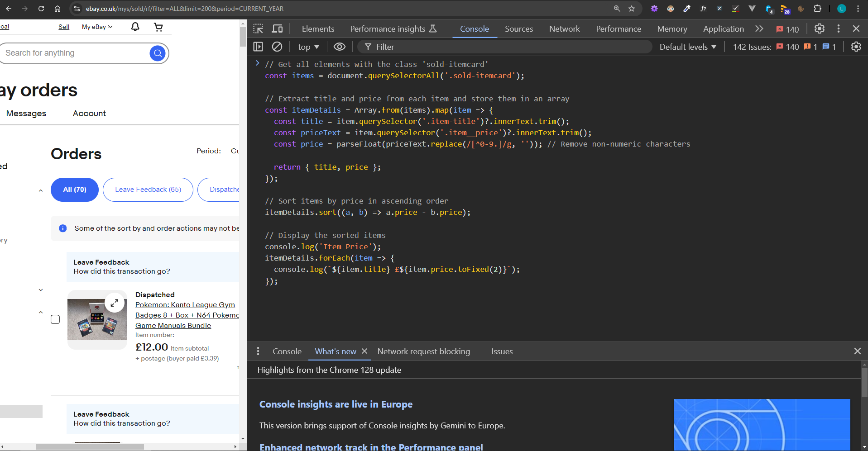Image resolution: width=868 pixels, height=451 pixels.
Task: Go back to the previous page
Action: [9, 9]
